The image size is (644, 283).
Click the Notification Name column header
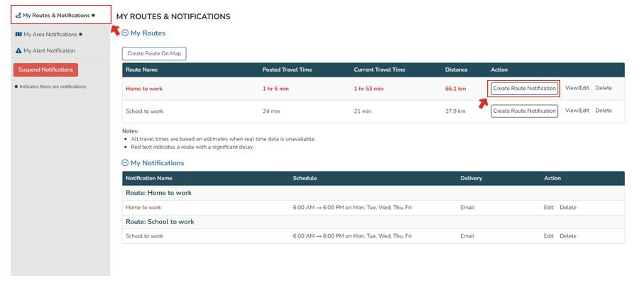[x=149, y=179]
